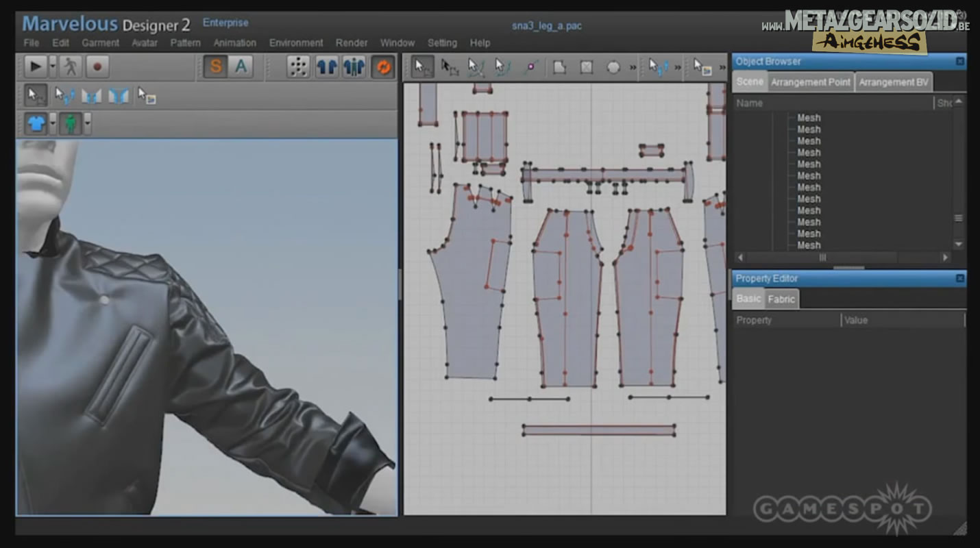
Task: Select the 3D edit sewing arrow tool
Action: 65,96
